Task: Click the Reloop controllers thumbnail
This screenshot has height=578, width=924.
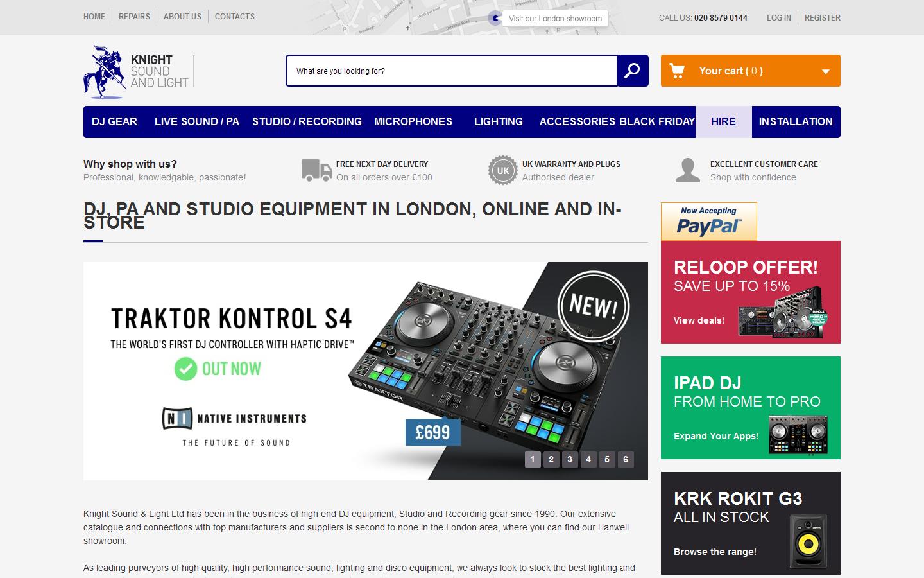Action: point(783,313)
